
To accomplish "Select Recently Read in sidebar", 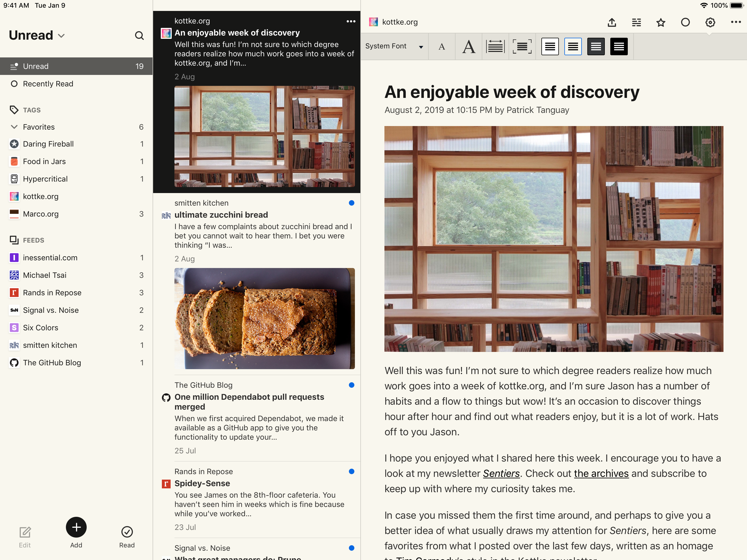I will tap(48, 84).
